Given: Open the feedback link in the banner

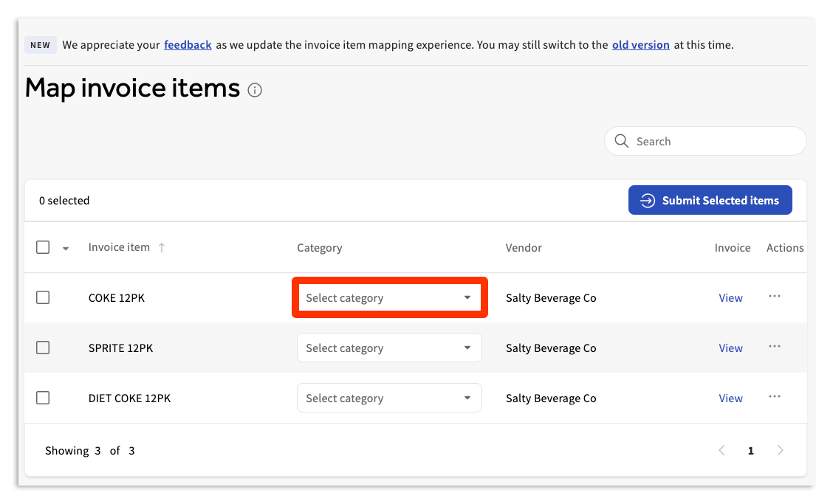Looking at the screenshot, I should 188,44.
